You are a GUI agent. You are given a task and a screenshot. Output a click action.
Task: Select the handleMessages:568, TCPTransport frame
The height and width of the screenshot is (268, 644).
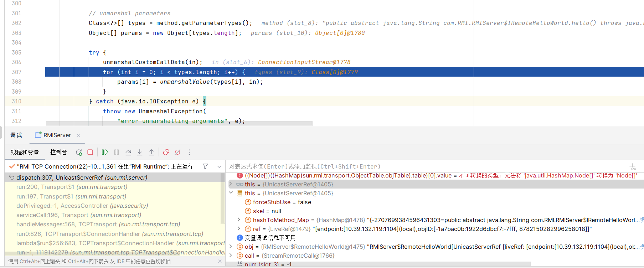pos(113,224)
